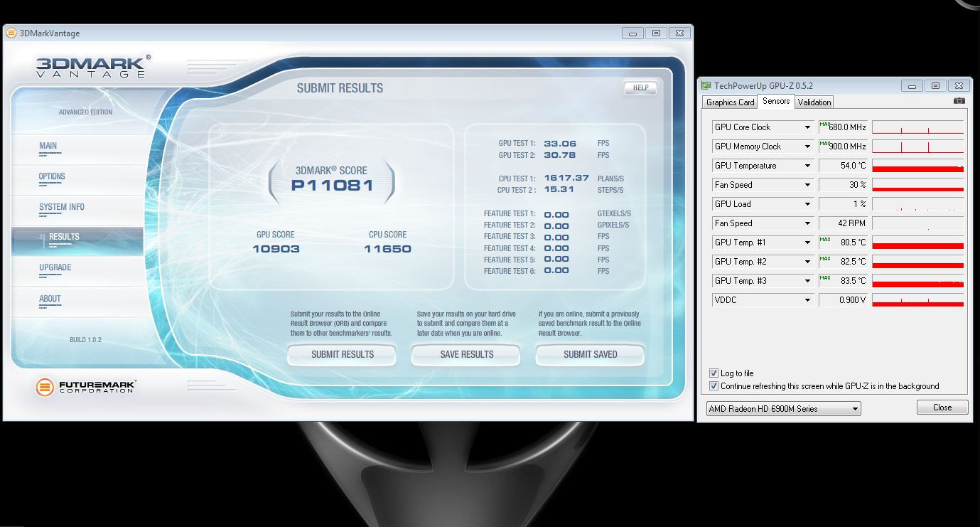
Task: Click the GPU TEST 2 value 30.78
Action: (x=560, y=155)
